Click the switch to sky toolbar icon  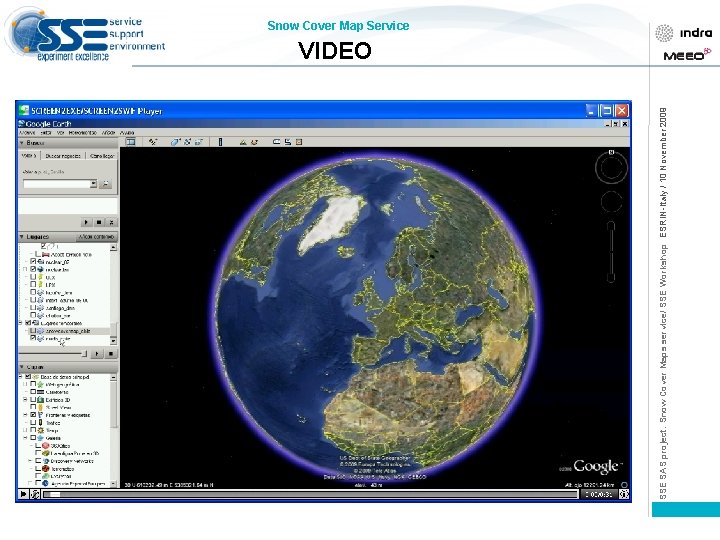point(255,142)
